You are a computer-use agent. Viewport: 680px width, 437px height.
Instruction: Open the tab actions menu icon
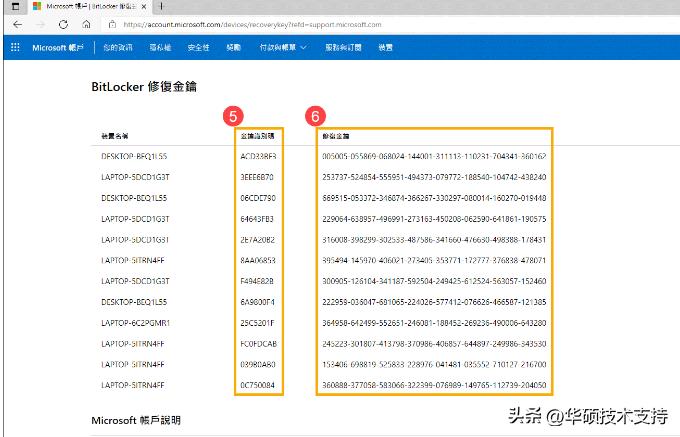pyautogui.click(x=16, y=7)
